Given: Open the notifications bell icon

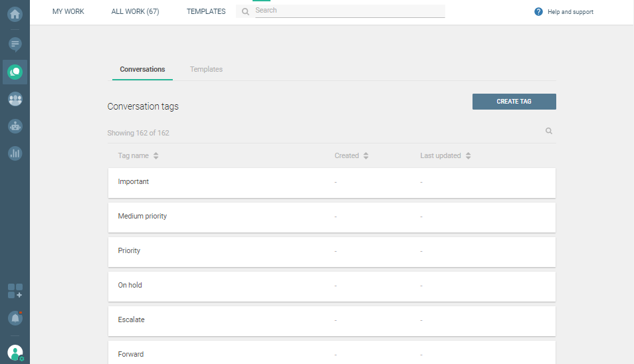Looking at the screenshot, I should point(15,318).
